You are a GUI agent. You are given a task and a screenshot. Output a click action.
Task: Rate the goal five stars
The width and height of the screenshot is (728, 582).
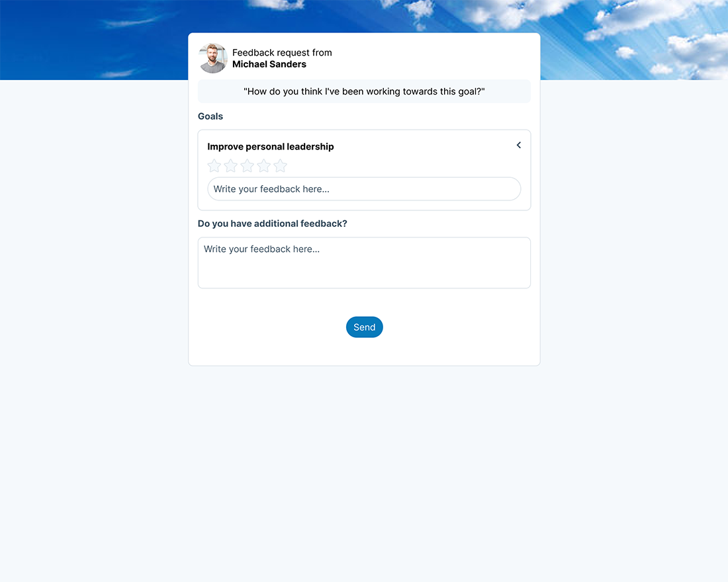point(280,166)
